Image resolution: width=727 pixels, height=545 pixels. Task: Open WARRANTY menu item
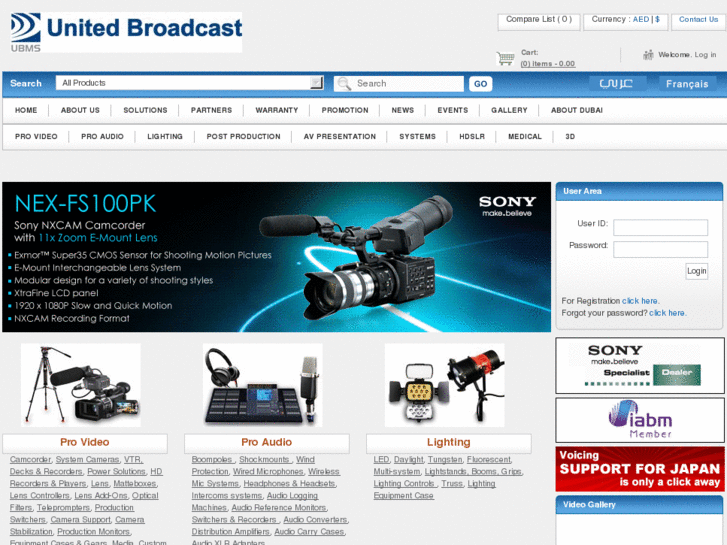click(x=277, y=110)
